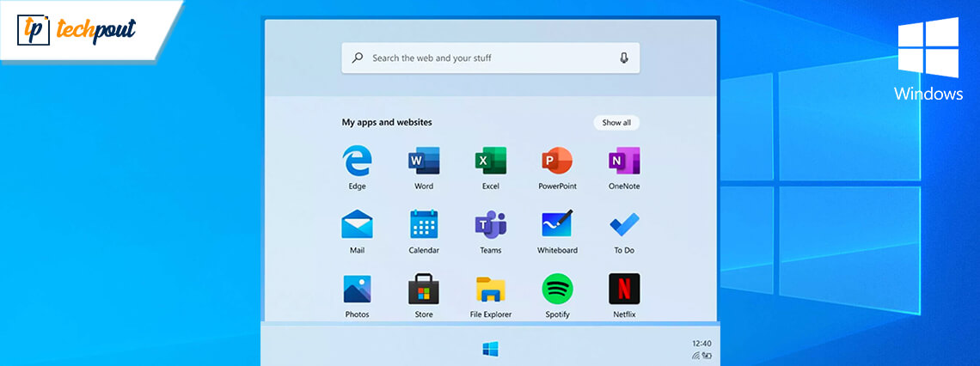Click the techpout logo
Image resolution: width=980 pixels, height=366 pixels.
pyautogui.click(x=77, y=30)
